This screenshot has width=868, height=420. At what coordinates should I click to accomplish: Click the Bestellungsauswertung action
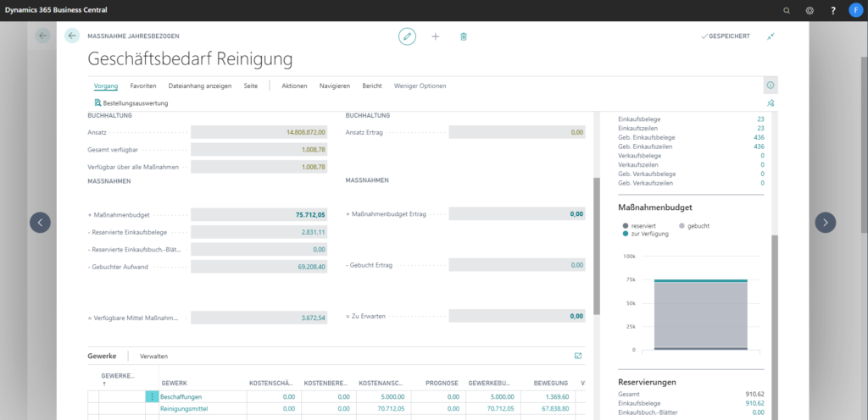(x=131, y=103)
